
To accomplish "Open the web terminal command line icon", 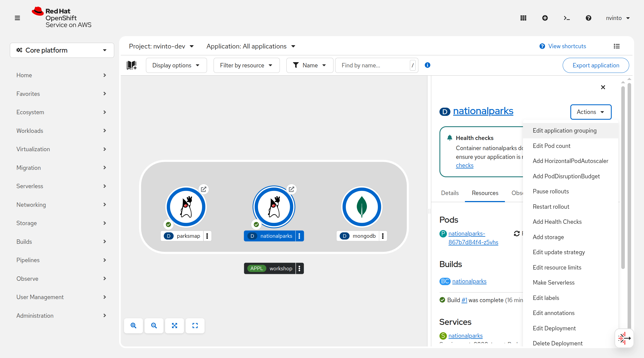I will pyautogui.click(x=567, y=18).
